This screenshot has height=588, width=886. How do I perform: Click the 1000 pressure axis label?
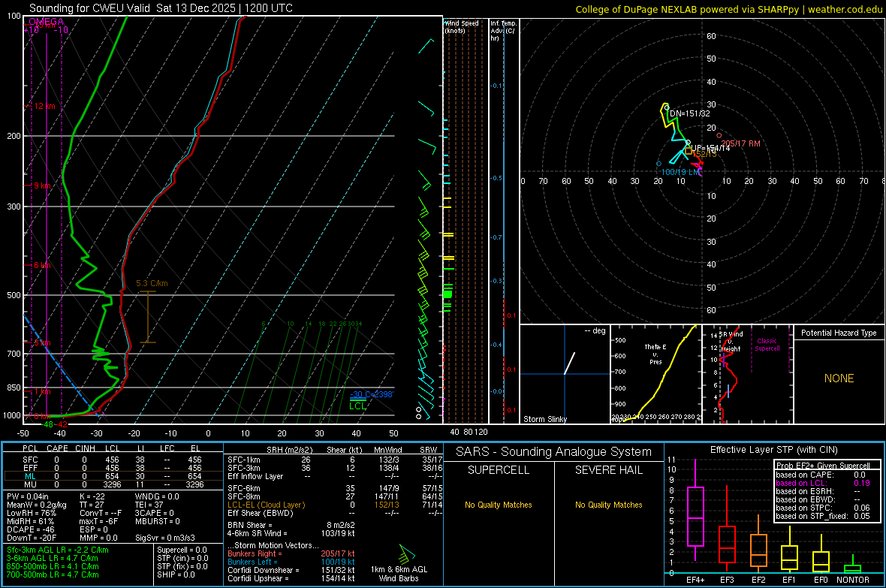pyautogui.click(x=12, y=415)
